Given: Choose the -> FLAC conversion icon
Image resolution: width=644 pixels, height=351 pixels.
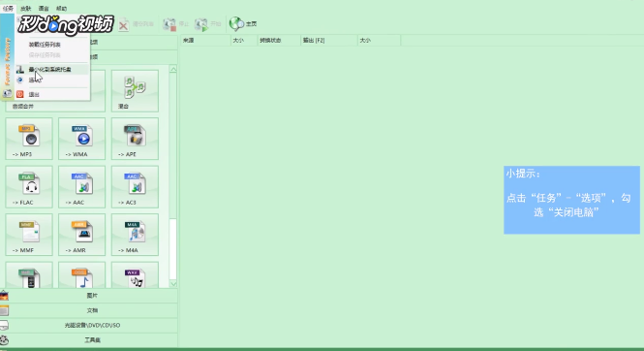Looking at the screenshot, I should (x=29, y=187).
